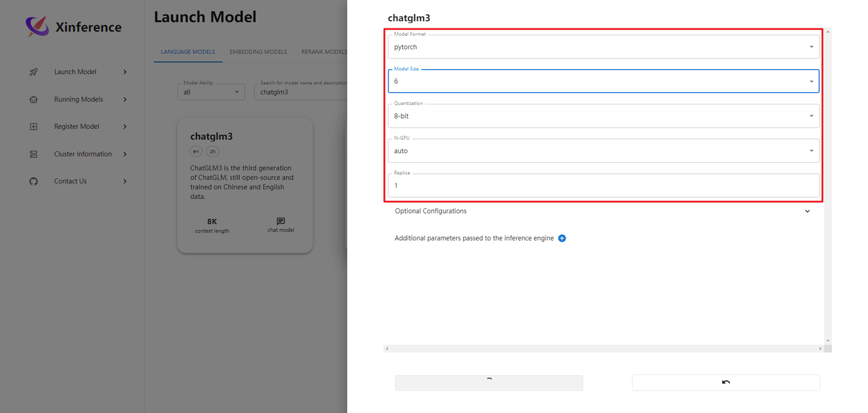Image resolution: width=868 pixels, height=413 pixels.
Task: Click the loading launch button
Action: coord(488,382)
